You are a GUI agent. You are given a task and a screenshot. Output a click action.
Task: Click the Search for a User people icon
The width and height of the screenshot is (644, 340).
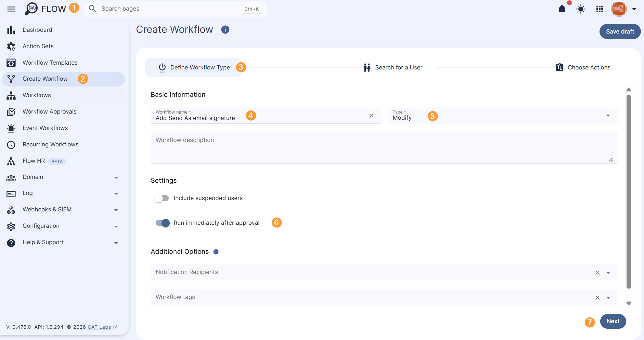[x=367, y=68]
